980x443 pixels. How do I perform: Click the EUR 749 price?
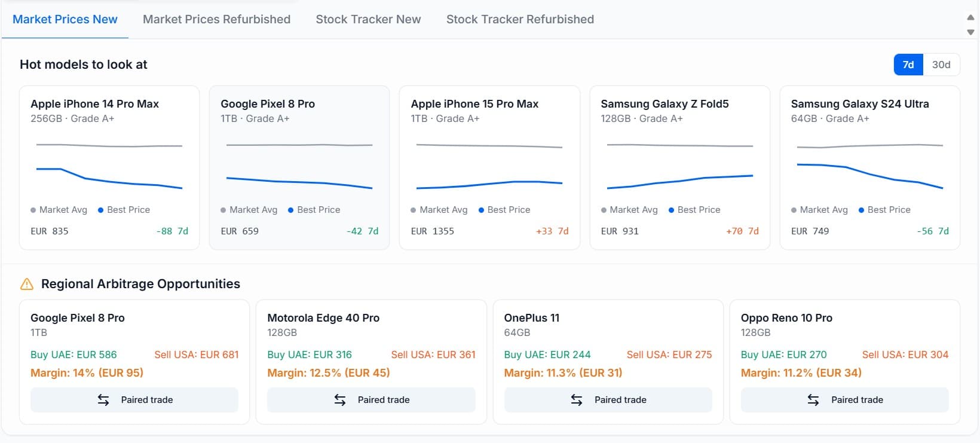coord(810,231)
